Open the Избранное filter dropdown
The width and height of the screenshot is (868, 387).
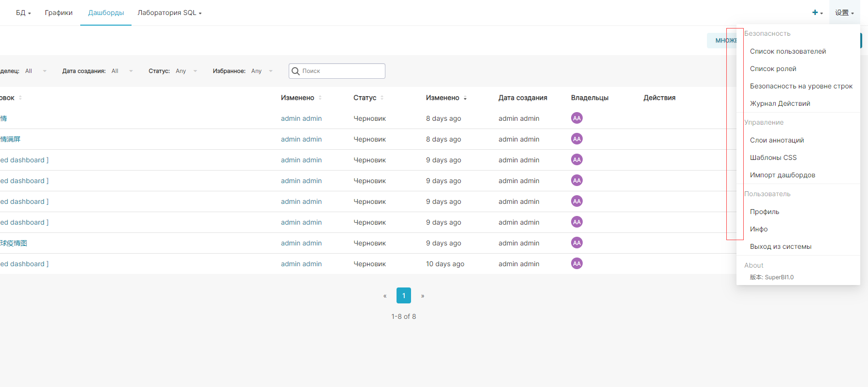(262, 71)
